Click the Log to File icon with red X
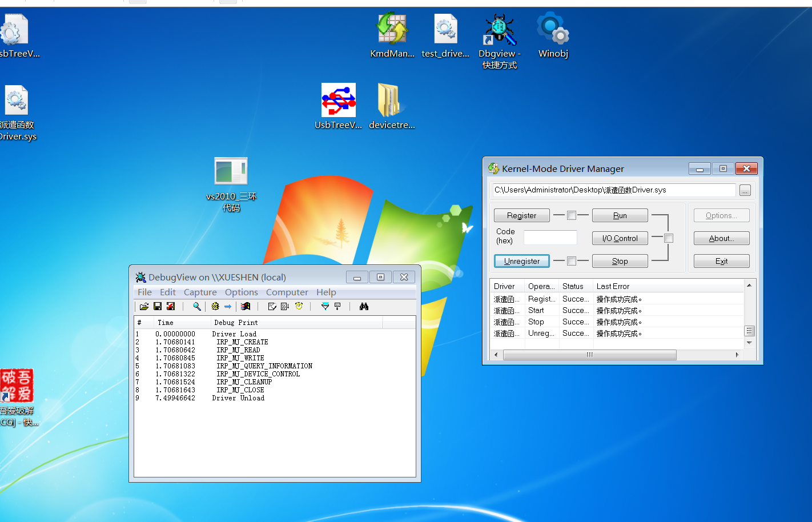 point(170,307)
